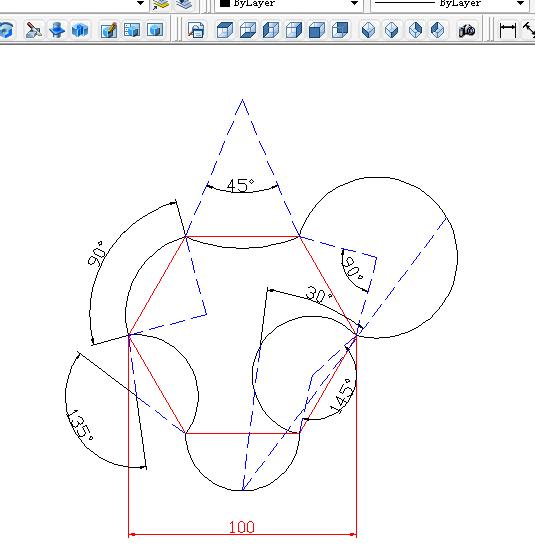
Task: Switch to Right view
Action: point(294,30)
